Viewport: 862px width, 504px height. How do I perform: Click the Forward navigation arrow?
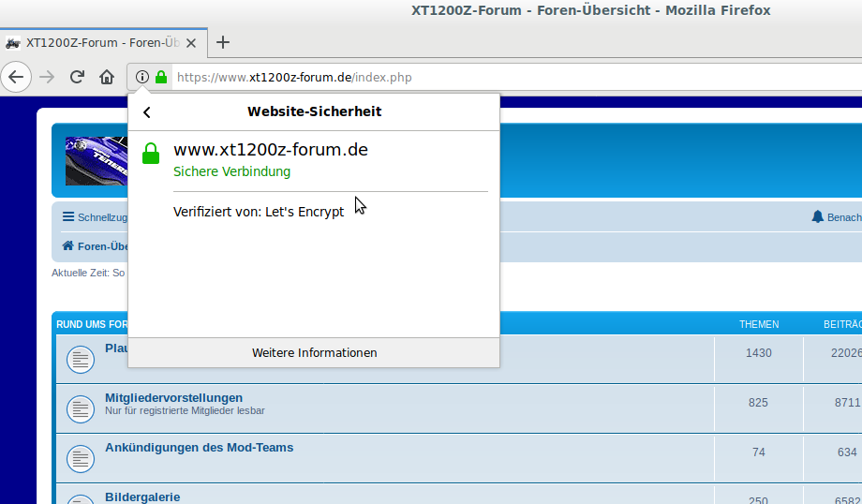tap(47, 77)
